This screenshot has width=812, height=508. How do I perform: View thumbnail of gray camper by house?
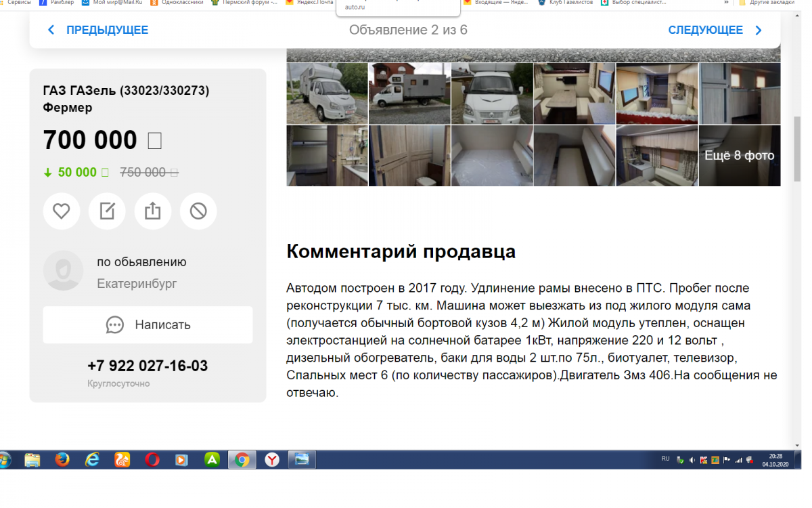coord(409,93)
